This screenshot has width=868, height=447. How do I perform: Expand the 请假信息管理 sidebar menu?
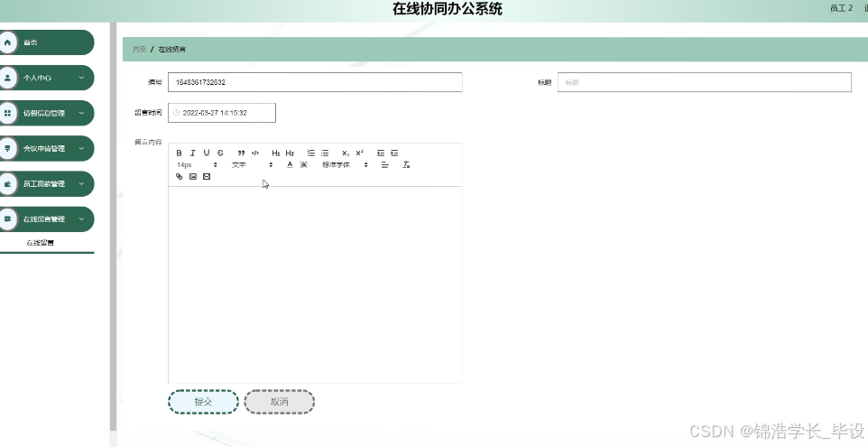click(47, 113)
